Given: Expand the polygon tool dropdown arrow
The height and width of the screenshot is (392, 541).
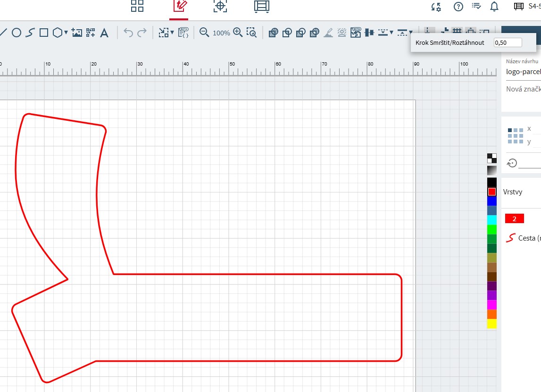Looking at the screenshot, I should [66, 33].
